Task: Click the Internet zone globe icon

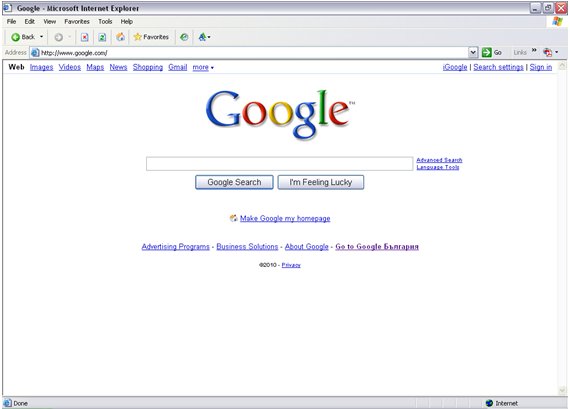Action: pyautogui.click(x=489, y=403)
